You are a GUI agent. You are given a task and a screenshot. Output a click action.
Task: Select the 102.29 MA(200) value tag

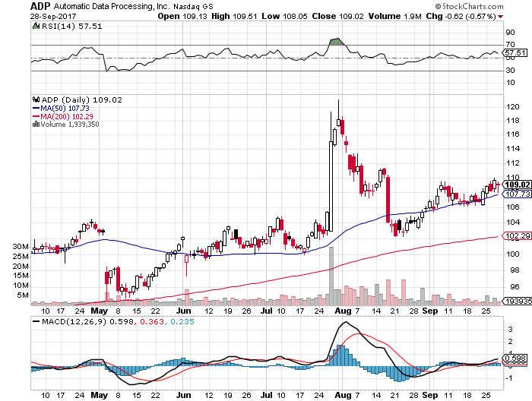click(517, 235)
